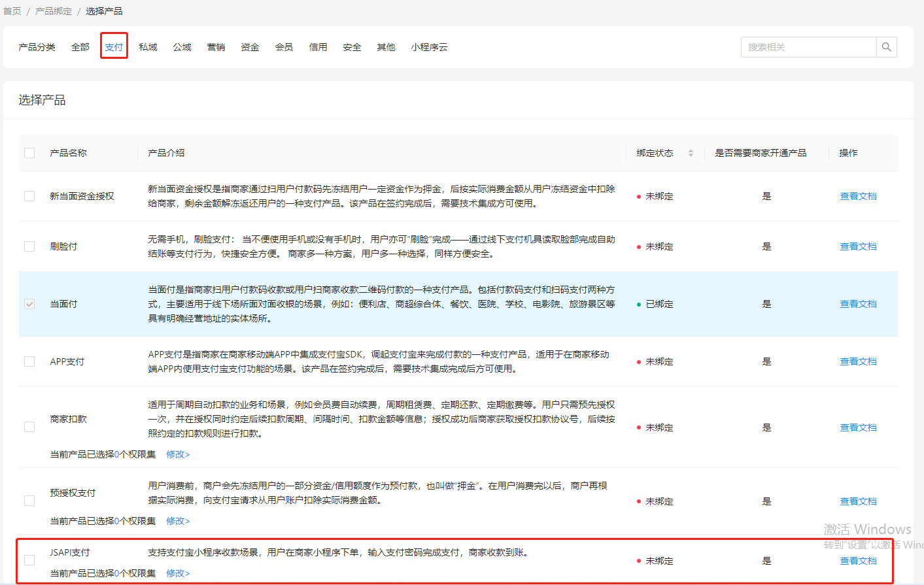
Task: View documentation link for JSAPI支付
Action: click(x=858, y=561)
